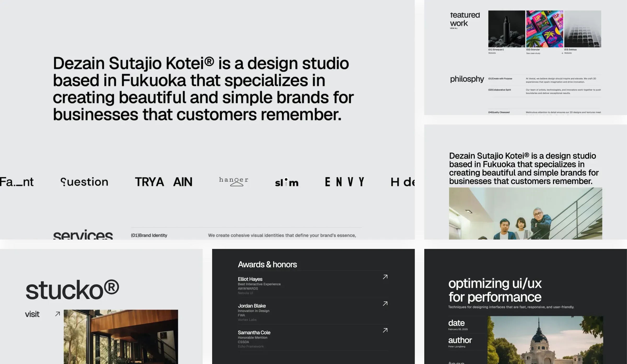Open the Granular colorful packaging thumbnail
Screen dimensions: 627x364
tap(544, 29)
